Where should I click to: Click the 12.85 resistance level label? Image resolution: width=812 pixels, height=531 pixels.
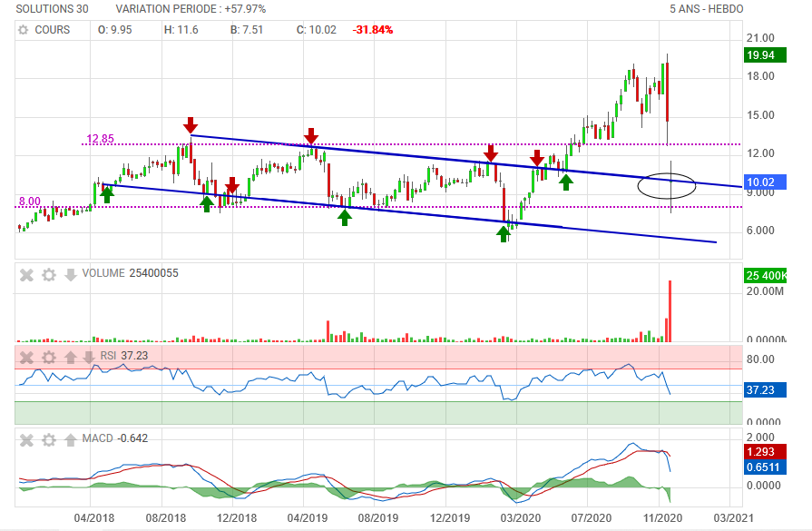point(100,138)
